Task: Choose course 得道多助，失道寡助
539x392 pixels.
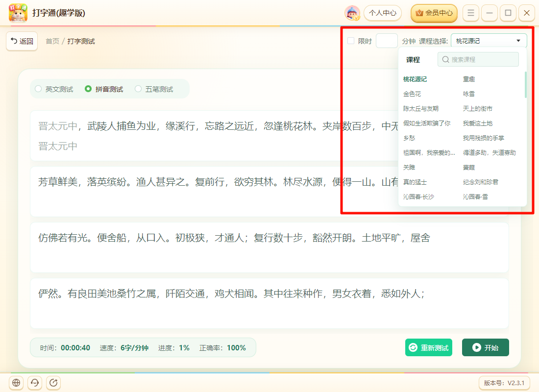Action: [489, 153]
